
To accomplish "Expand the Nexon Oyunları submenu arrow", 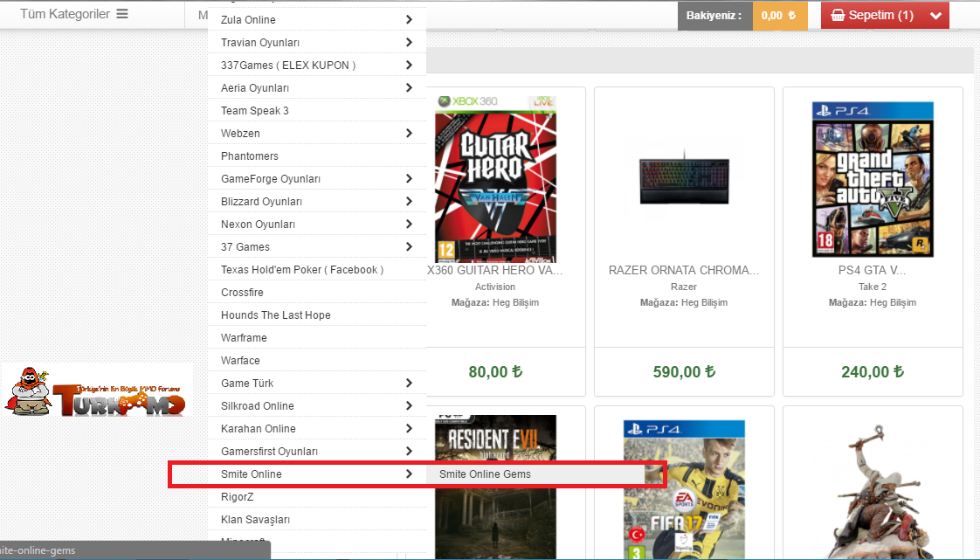I will [x=409, y=224].
